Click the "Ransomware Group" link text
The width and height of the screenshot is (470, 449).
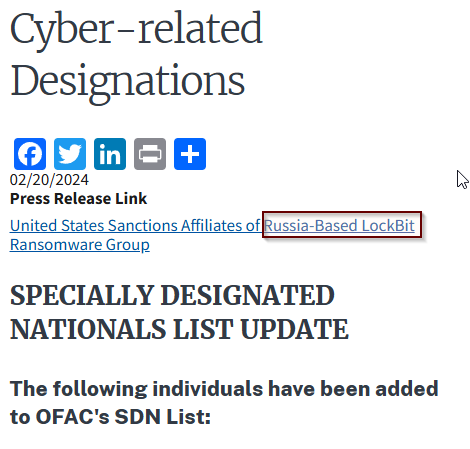pos(80,245)
